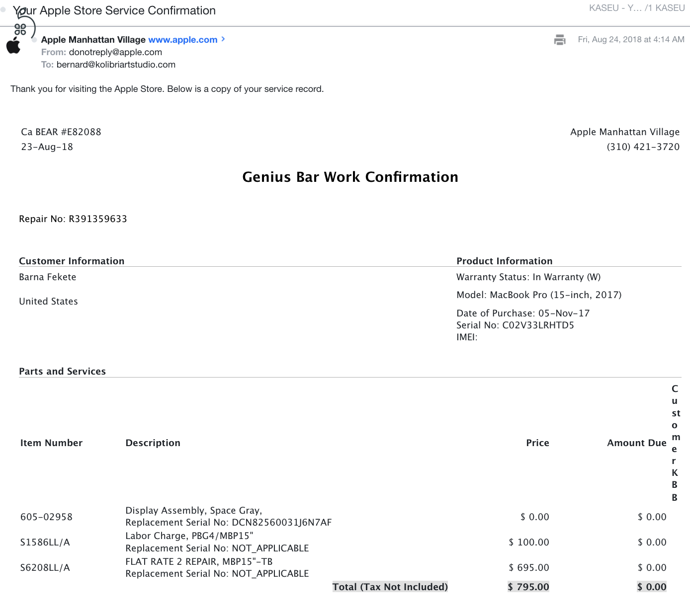Screen dimensions: 690x616
Task: Select the Labor Charge, PBG4/MBP15" description
Action: (x=189, y=536)
